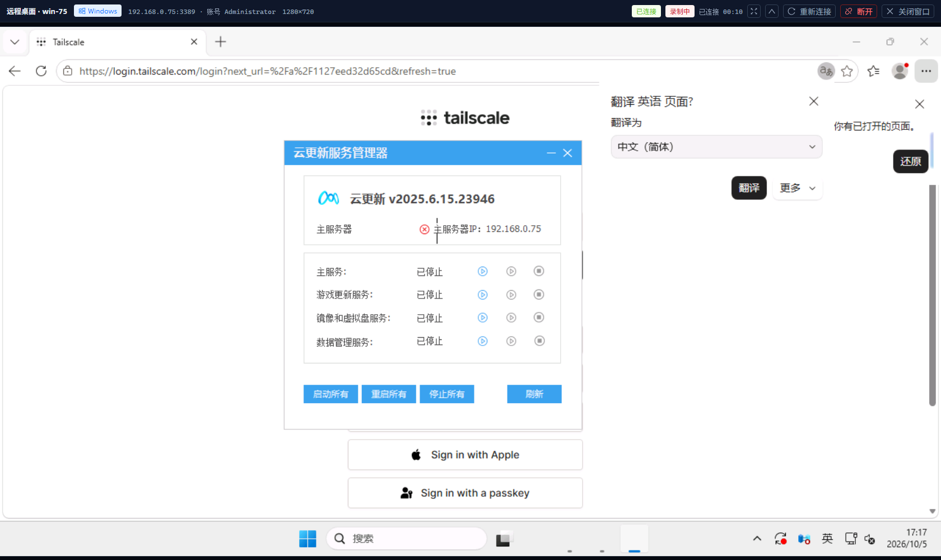Add this page to favorites with star
This screenshot has height=560, width=941.
[847, 71]
